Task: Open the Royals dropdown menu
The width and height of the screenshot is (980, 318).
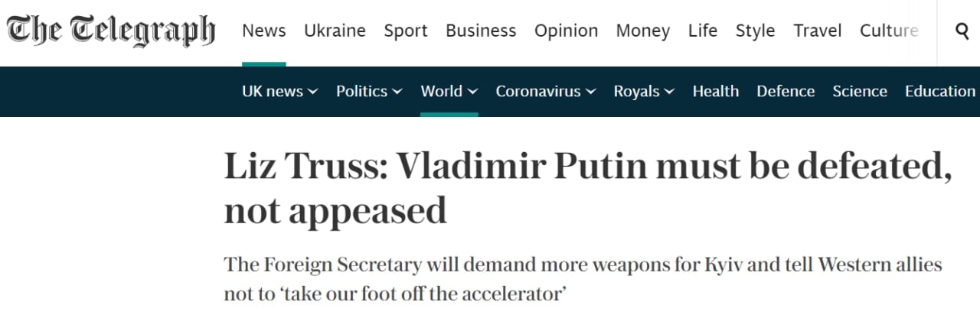Action: tap(644, 92)
